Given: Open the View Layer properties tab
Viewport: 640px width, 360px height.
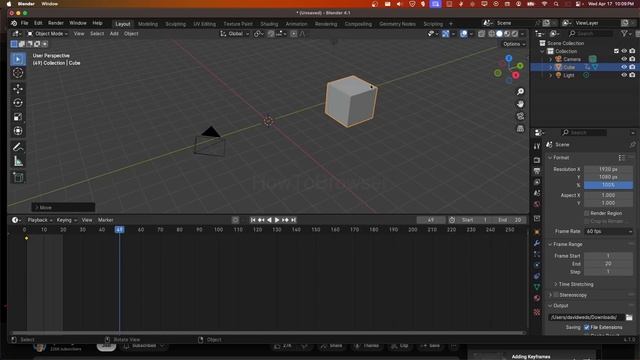Looking at the screenshot, I should 537,182.
